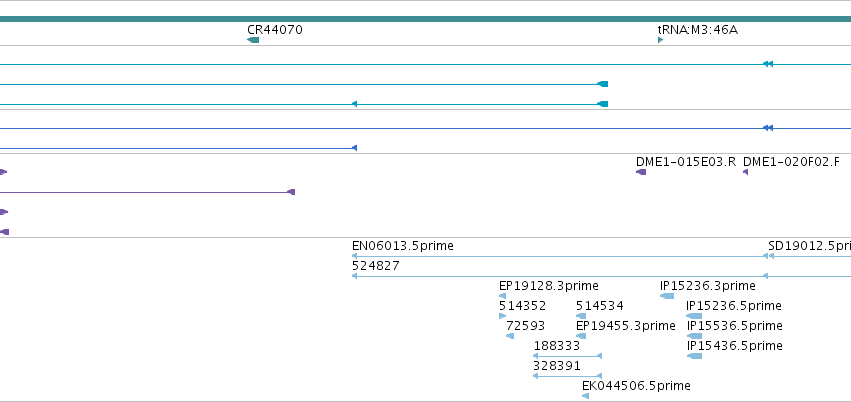Select the 188333 alignment line

coord(568,356)
